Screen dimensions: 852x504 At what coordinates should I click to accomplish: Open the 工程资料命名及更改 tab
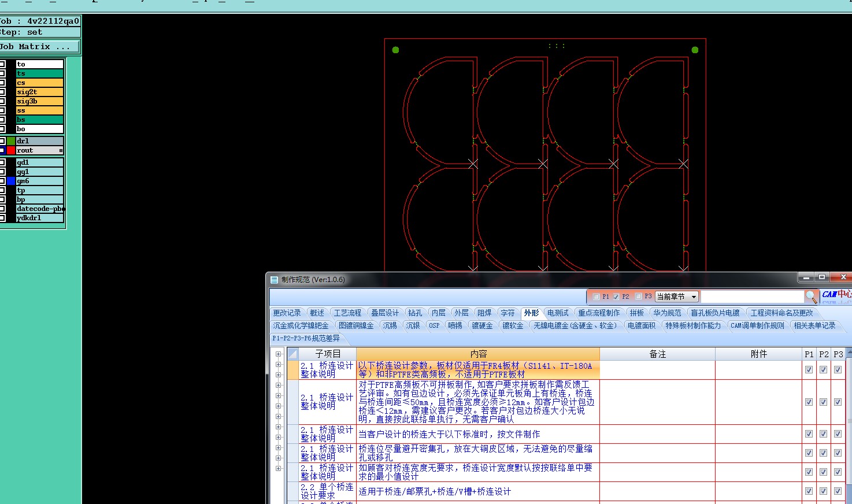(781, 313)
